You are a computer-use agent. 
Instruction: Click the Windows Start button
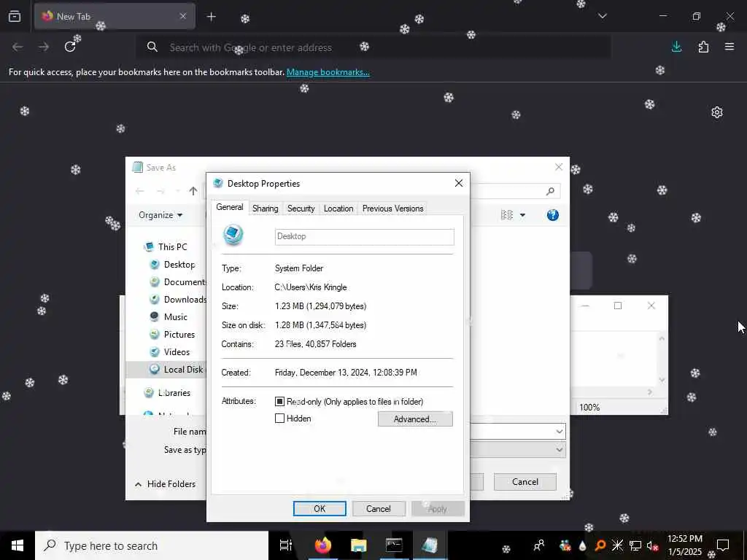coord(18,545)
